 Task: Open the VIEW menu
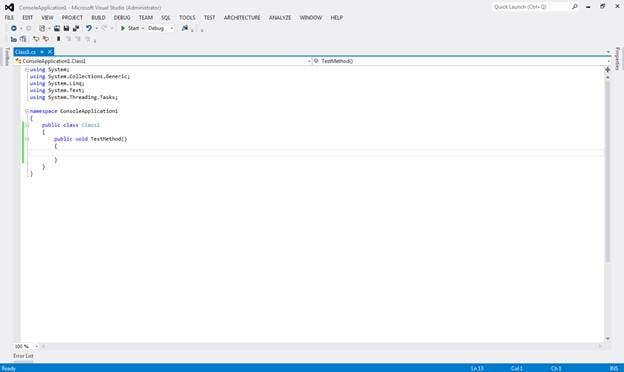click(47, 18)
